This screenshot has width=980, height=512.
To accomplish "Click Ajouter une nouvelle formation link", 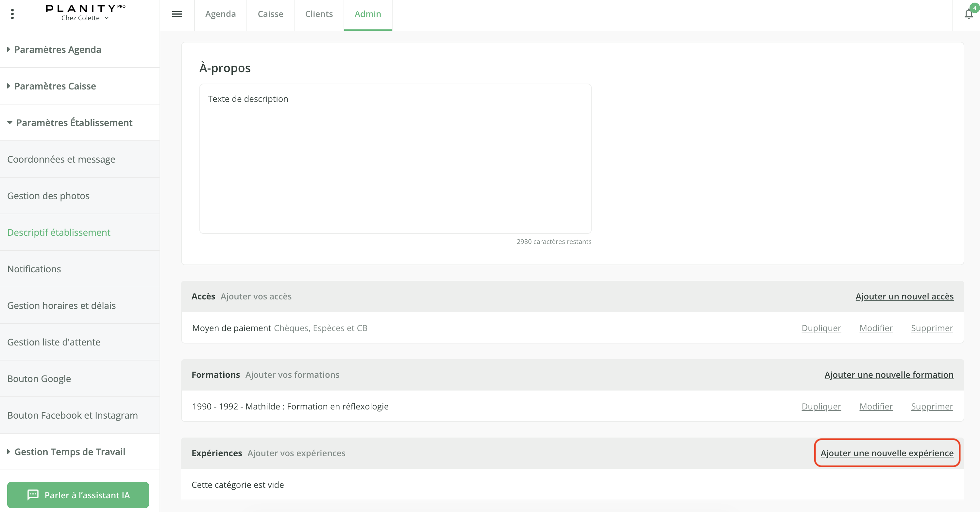I will [888, 375].
